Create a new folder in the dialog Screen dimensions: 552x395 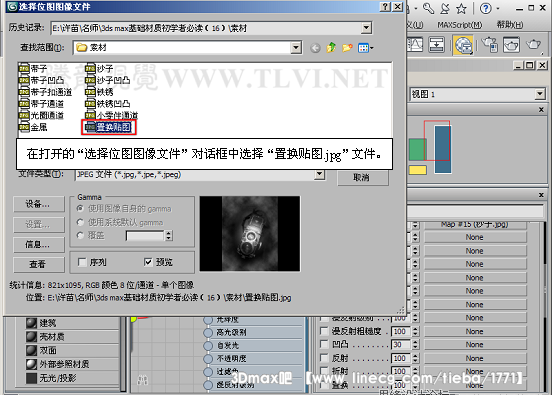[x=347, y=48]
